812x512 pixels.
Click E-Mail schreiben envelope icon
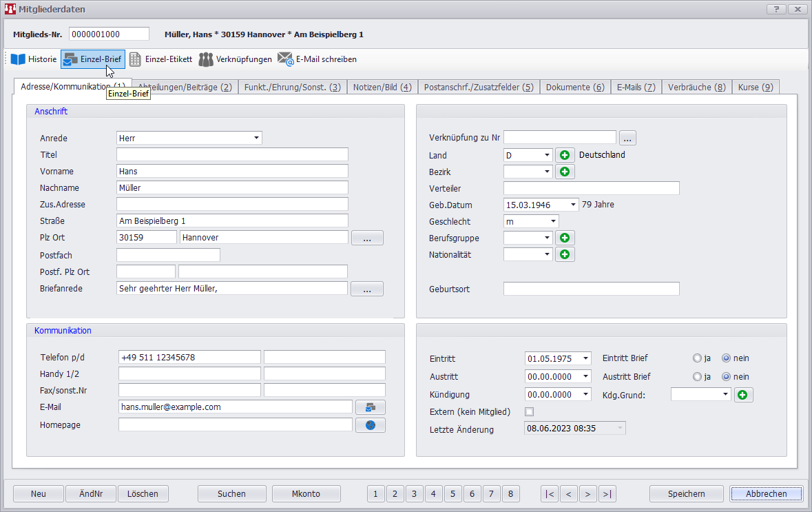point(285,59)
